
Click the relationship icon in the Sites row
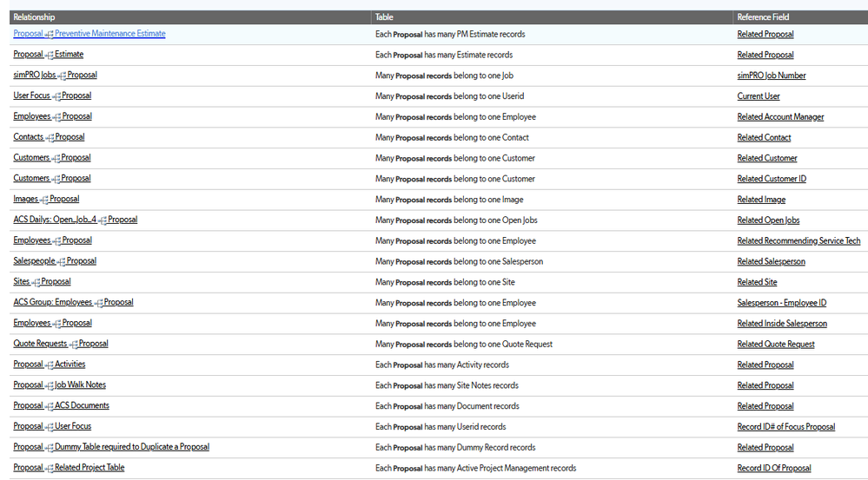36,283
